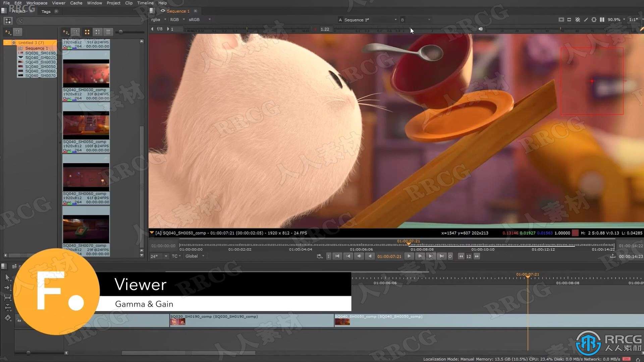
Task: Open the TC time display dropdown
Action: (x=176, y=256)
